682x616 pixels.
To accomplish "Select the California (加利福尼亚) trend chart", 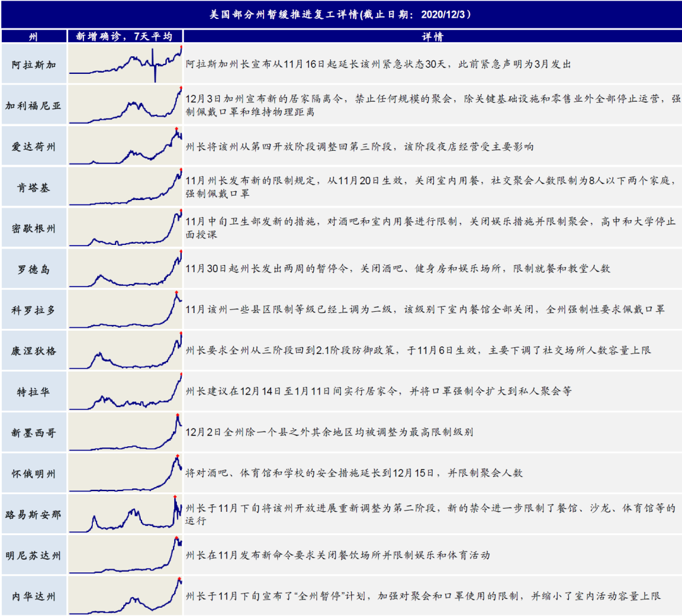I will click(125, 105).
